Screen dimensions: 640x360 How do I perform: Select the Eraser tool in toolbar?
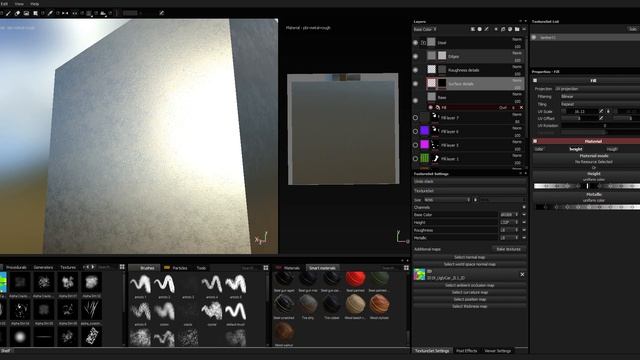18,13
